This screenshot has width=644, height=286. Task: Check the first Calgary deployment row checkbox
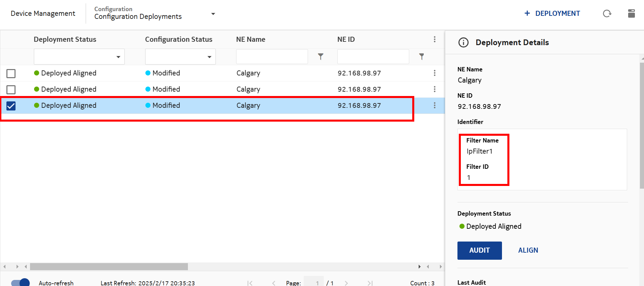11,73
